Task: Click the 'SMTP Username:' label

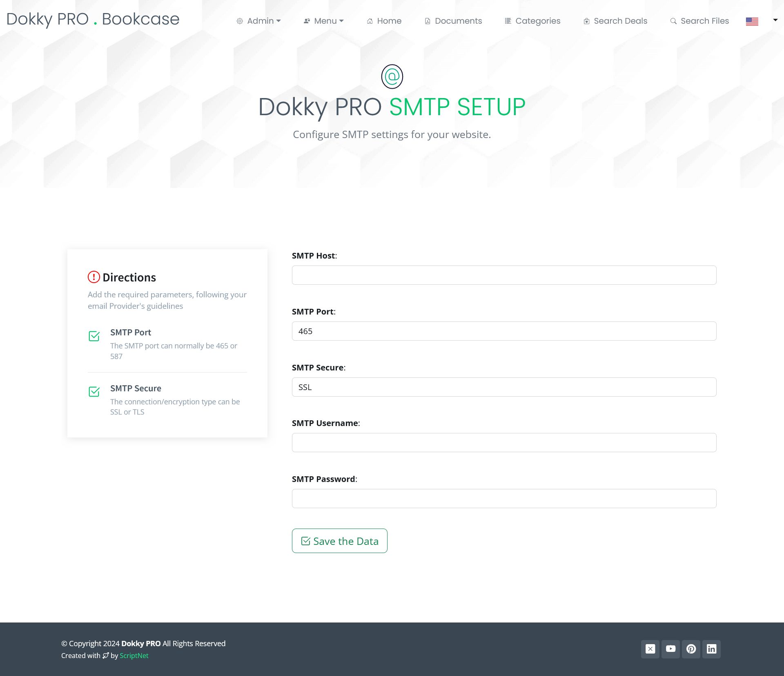Action: (x=326, y=423)
